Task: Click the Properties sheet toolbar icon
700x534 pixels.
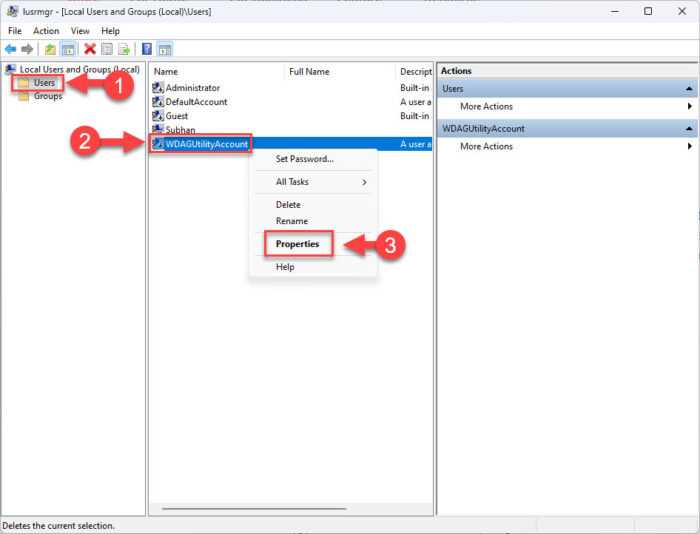Action: (x=107, y=49)
